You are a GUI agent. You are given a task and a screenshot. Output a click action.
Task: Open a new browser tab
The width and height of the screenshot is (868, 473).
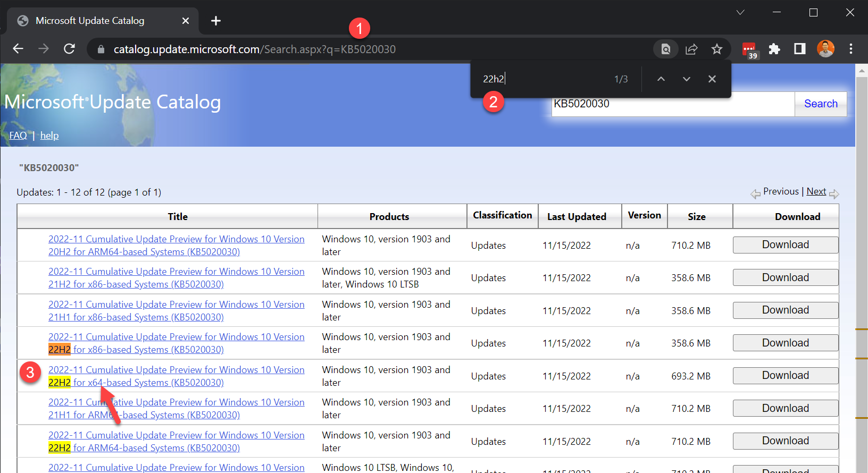(216, 21)
